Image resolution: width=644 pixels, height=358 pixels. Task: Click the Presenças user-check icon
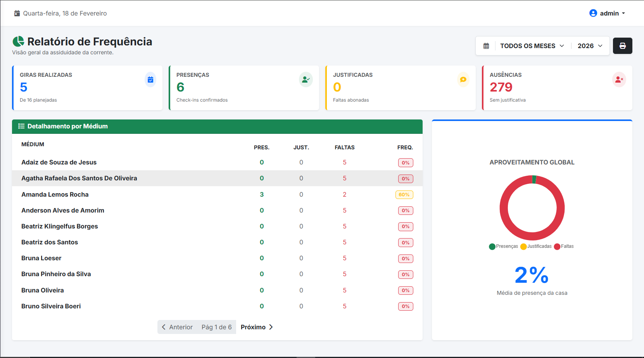point(306,80)
